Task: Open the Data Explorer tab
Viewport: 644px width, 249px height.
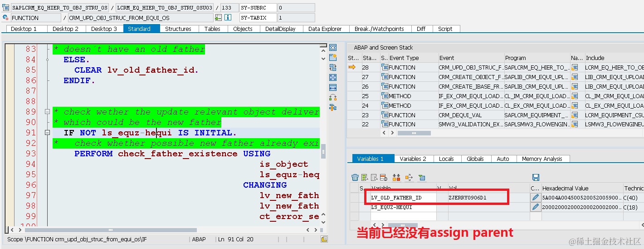Action: [325, 29]
